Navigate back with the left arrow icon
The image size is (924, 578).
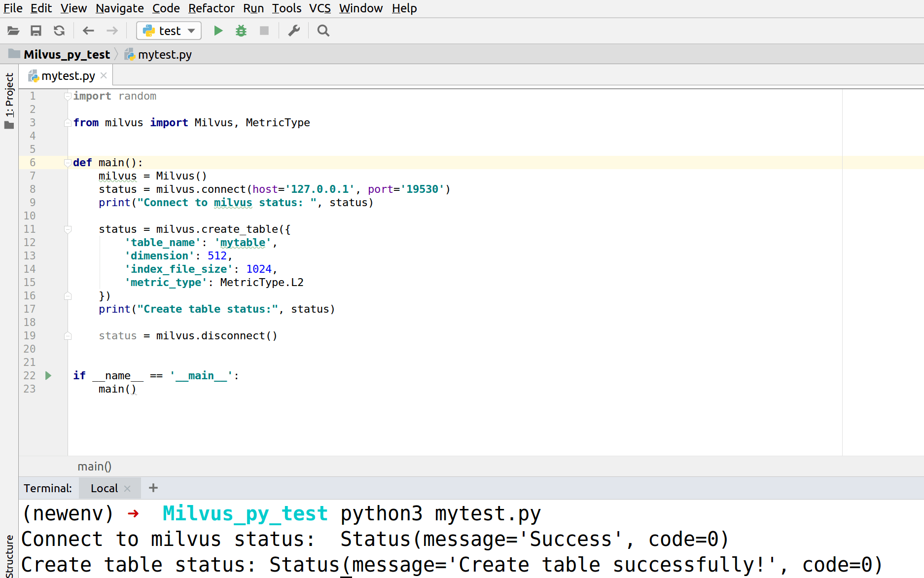coord(89,31)
